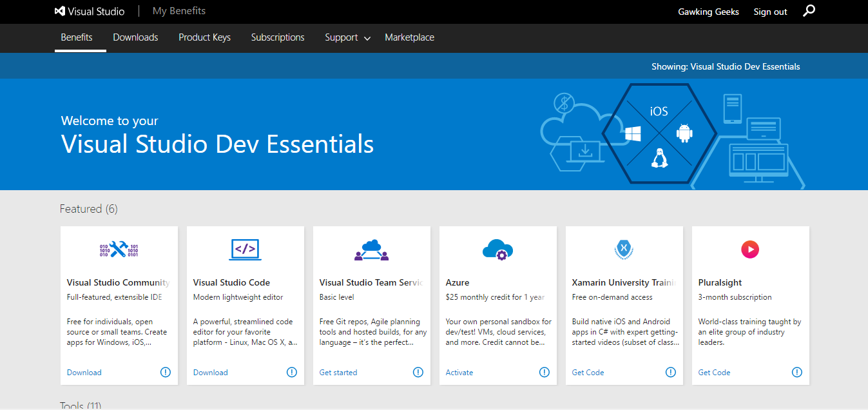Click "Basic level" subtitle
Viewport: 868px width, 410px height.
(337, 297)
